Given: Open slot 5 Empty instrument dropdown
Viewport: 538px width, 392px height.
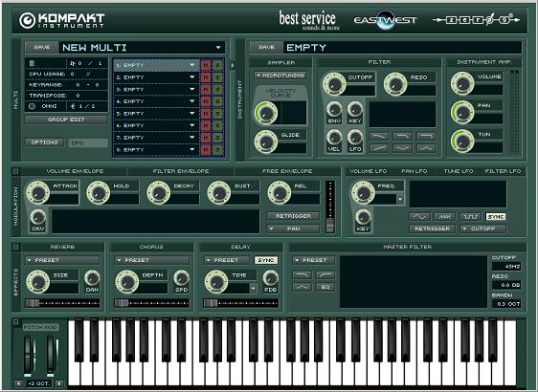Looking at the screenshot, I should tap(191, 114).
